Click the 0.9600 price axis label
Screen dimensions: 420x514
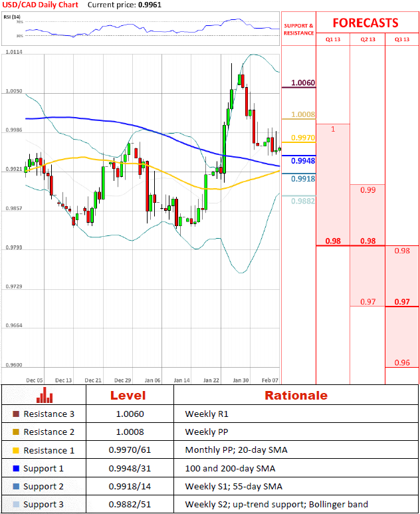(x=14, y=365)
